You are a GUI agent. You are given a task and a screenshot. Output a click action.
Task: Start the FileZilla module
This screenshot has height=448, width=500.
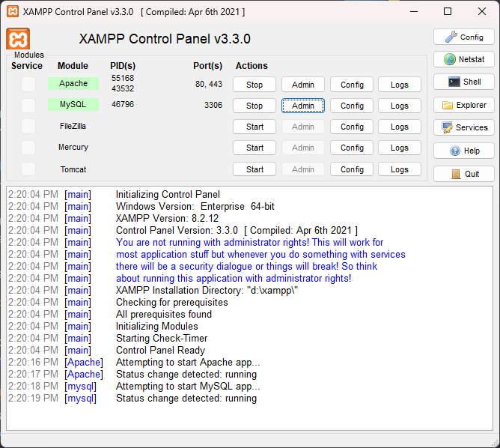(254, 127)
